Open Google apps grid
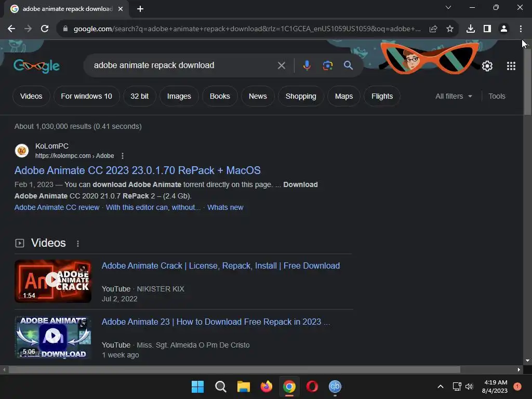532x399 pixels. [x=511, y=66]
